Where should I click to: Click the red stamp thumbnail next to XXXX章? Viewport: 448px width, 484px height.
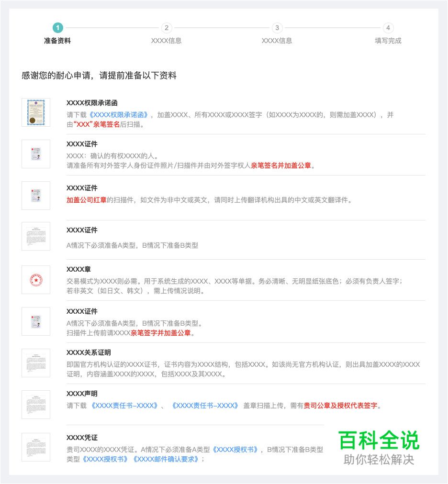click(35, 280)
